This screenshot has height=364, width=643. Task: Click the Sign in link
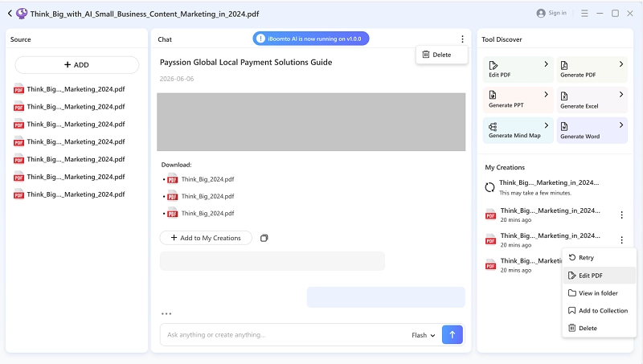(557, 13)
